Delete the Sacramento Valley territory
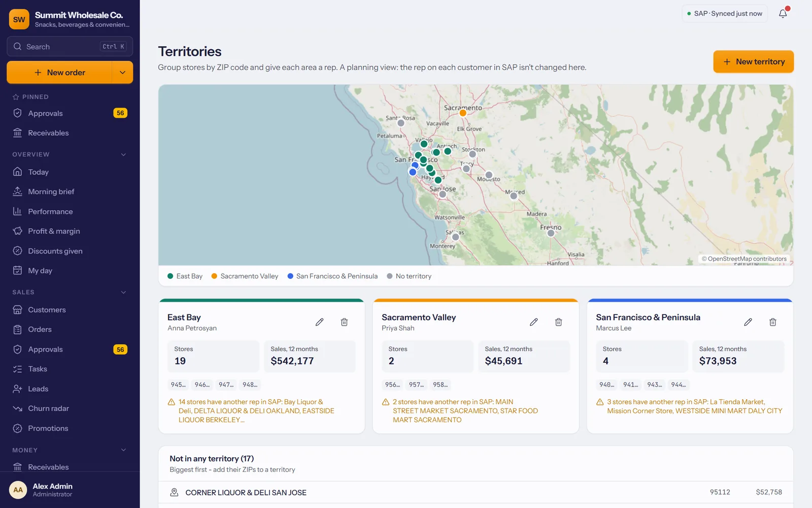The height and width of the screenshot is (508, 812). (x=558, y=322)
